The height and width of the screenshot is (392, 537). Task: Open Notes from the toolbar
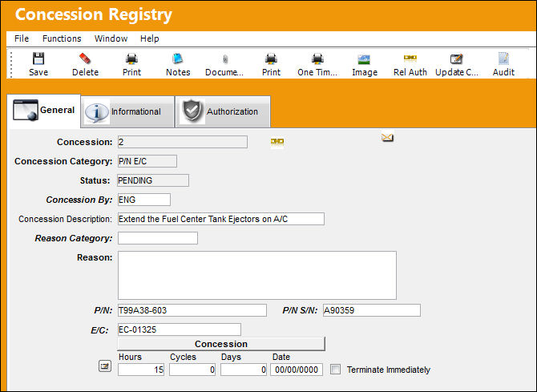tap(178, 64)
